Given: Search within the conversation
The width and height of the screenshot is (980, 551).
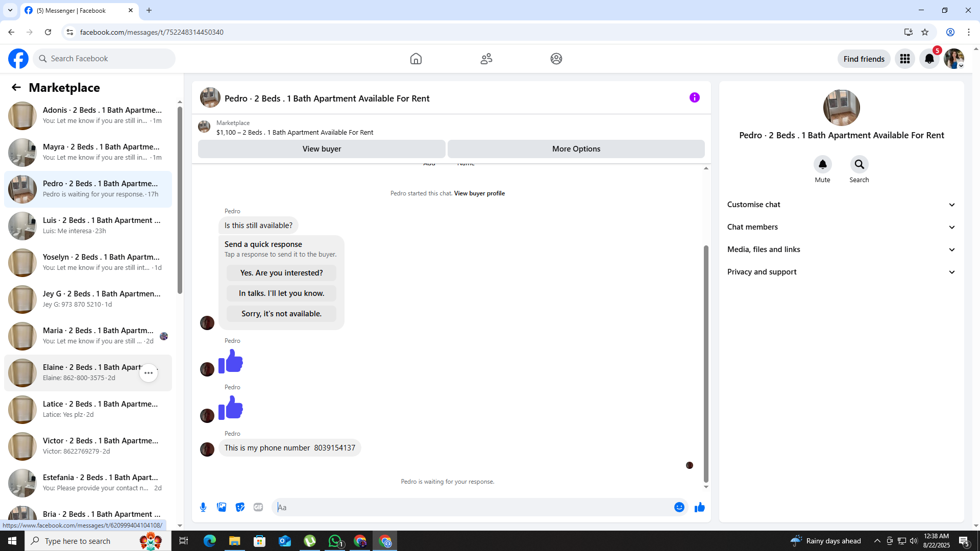Looking at the screenshot, I should (859, 164).
